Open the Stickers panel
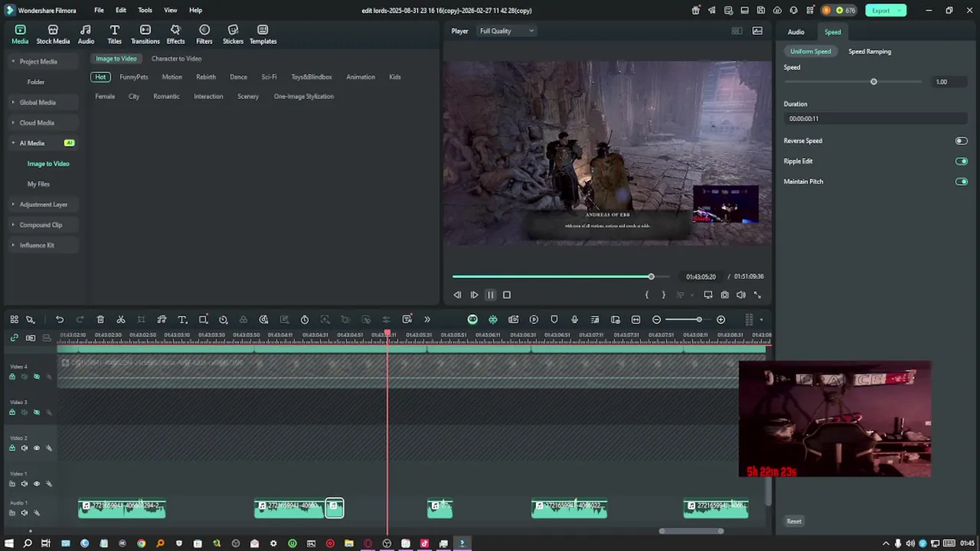Image resolution: width=980 pixels, height=551 pixels. pyautogui.click(x=233, y=34)
